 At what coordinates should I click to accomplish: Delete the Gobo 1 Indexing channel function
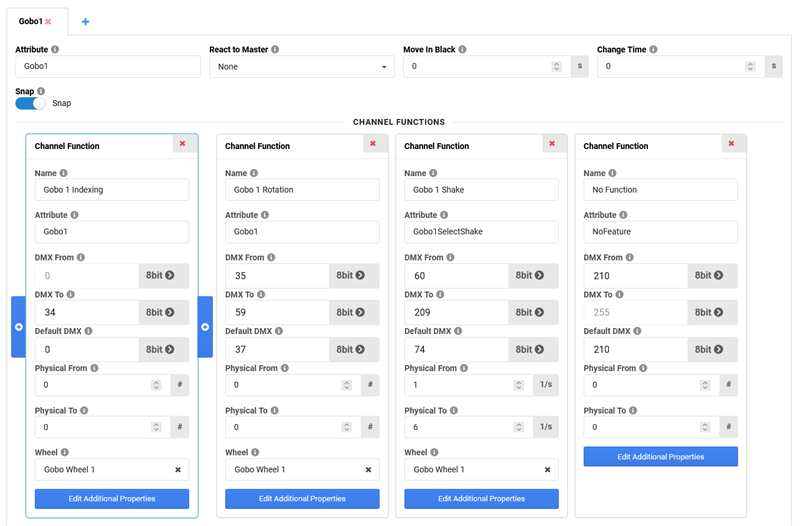(182, 144)
